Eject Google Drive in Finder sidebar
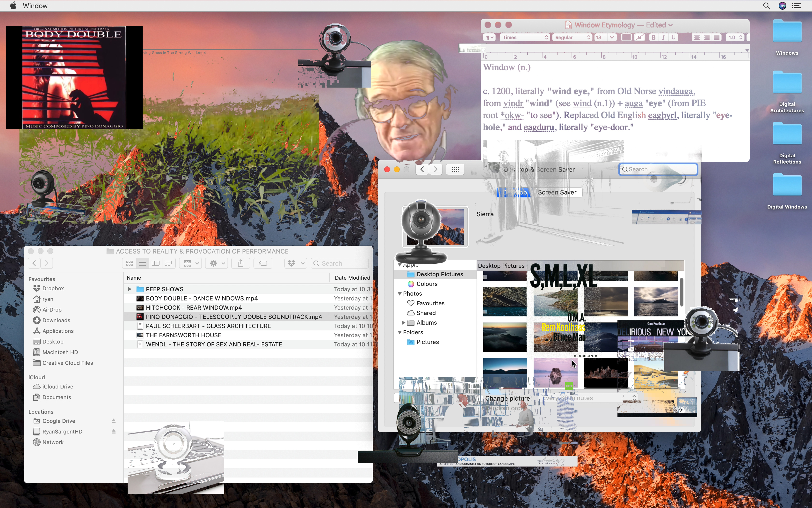Viewport: 812px width, 508px height. click(x=113, y=421)
